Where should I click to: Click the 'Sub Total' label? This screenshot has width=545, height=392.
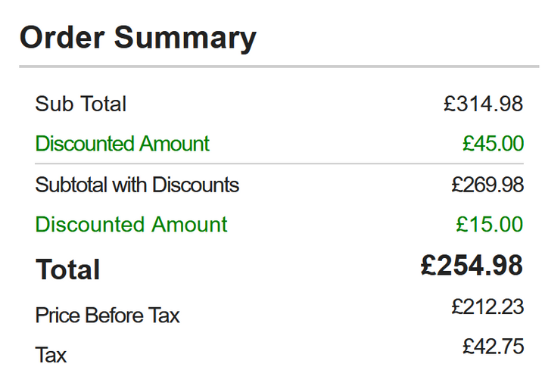click(81, 104)
